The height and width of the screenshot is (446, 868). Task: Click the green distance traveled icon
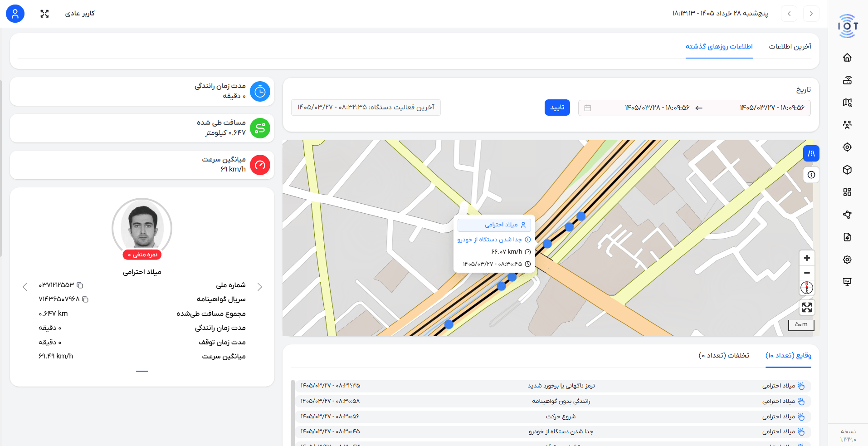[260, 128]
